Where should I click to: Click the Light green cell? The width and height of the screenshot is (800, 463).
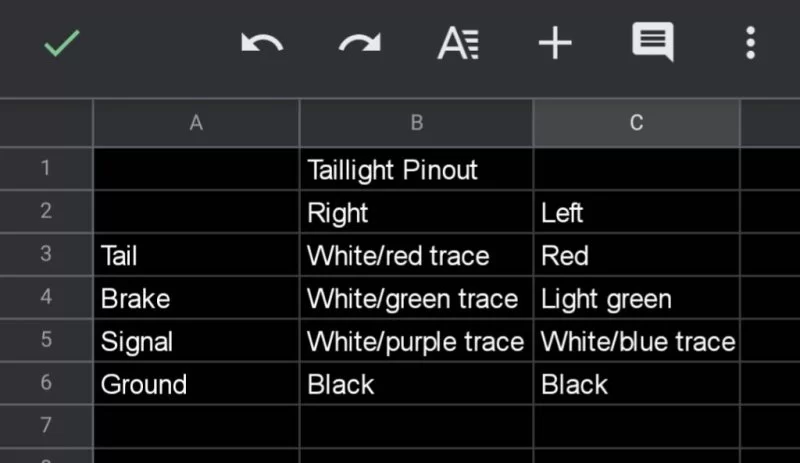pos(636,299)
